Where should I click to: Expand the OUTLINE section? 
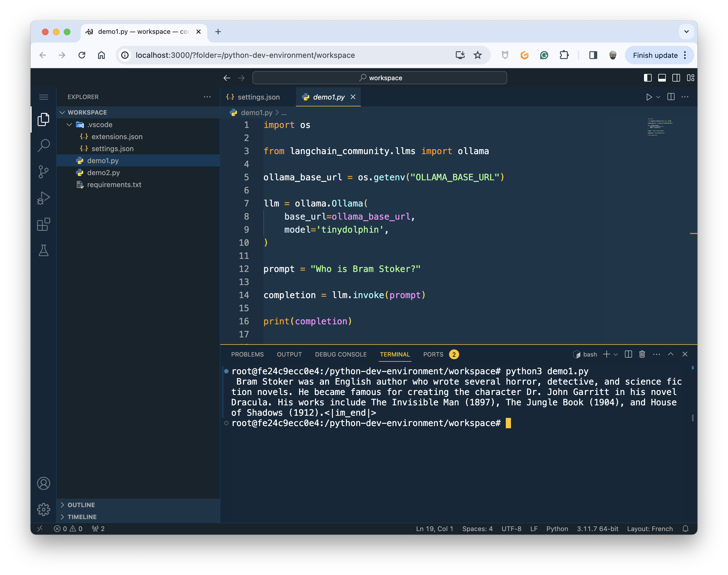point(81,505)
